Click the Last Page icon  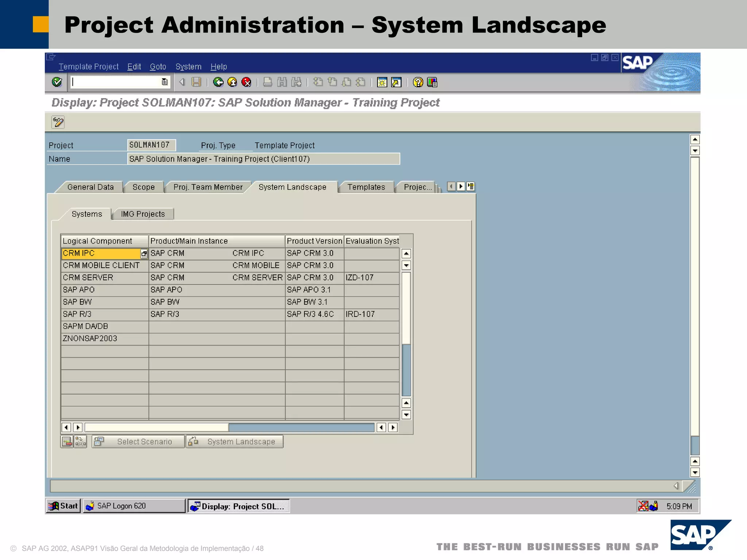pyautogui.click(x=361, y=82)
